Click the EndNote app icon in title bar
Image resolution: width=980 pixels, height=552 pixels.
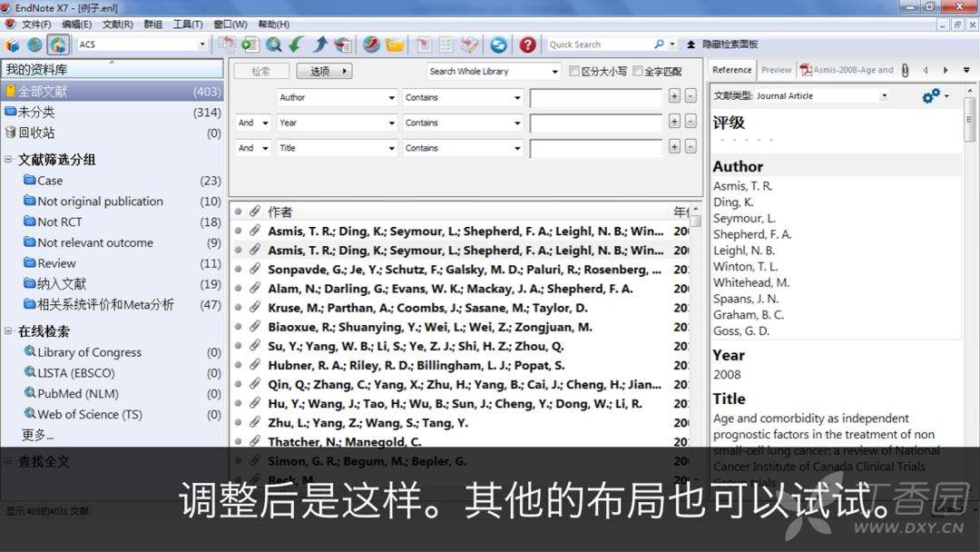(5, 7)
